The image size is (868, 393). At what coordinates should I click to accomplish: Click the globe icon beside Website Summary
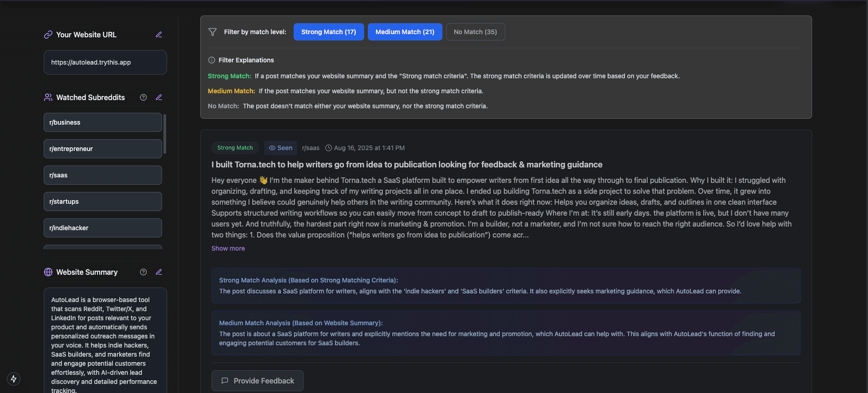click(x=48, y=272)
